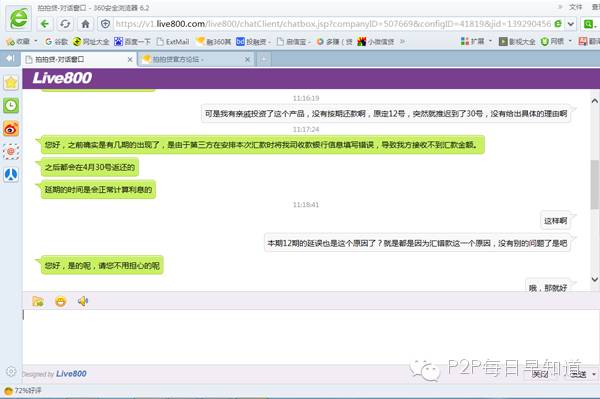Click the timestamp 11:16:19
Screen dimensions: 600x399
pos(306,98)
